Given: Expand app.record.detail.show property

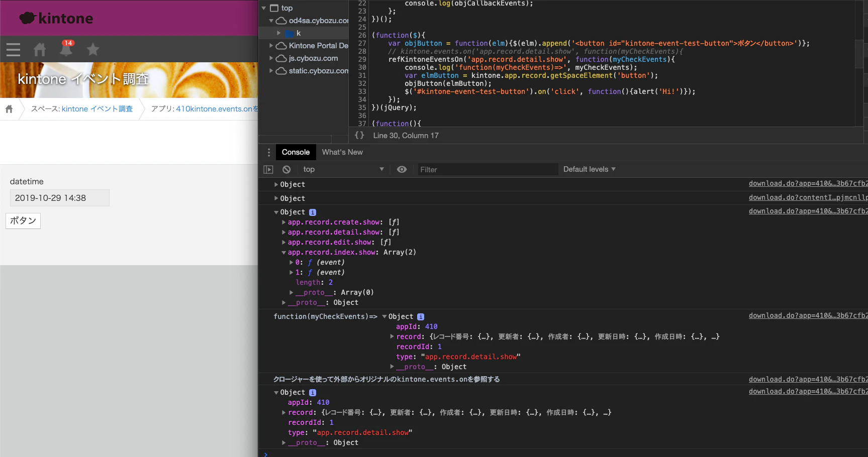Looking at the screenshot, I should coord(284,233).
